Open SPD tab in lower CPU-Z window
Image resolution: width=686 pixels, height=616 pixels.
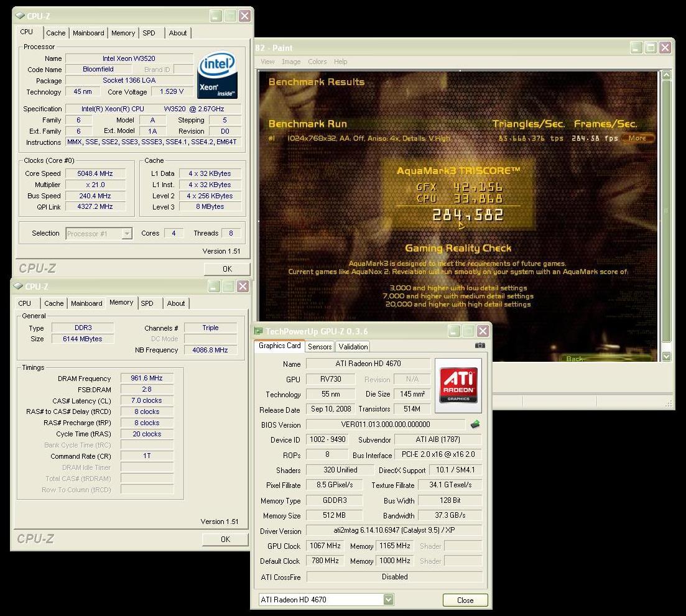147,303
